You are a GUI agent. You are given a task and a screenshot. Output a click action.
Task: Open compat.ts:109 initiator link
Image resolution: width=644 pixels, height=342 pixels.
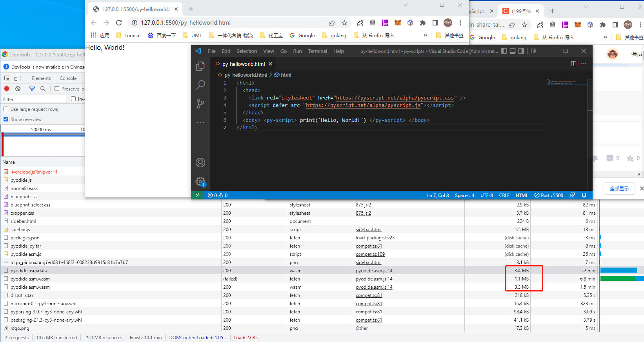370,254
